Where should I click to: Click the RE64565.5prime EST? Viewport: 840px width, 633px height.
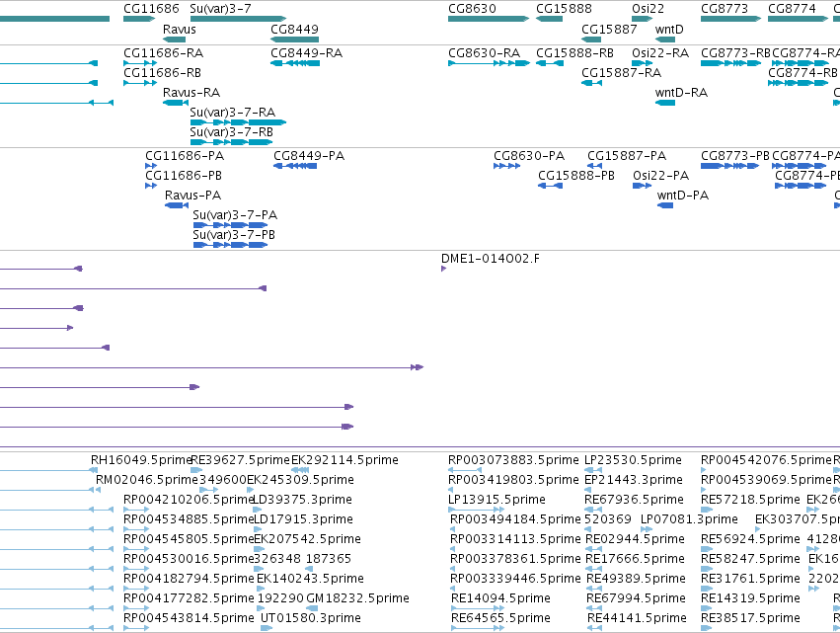[x=478, y=628]
